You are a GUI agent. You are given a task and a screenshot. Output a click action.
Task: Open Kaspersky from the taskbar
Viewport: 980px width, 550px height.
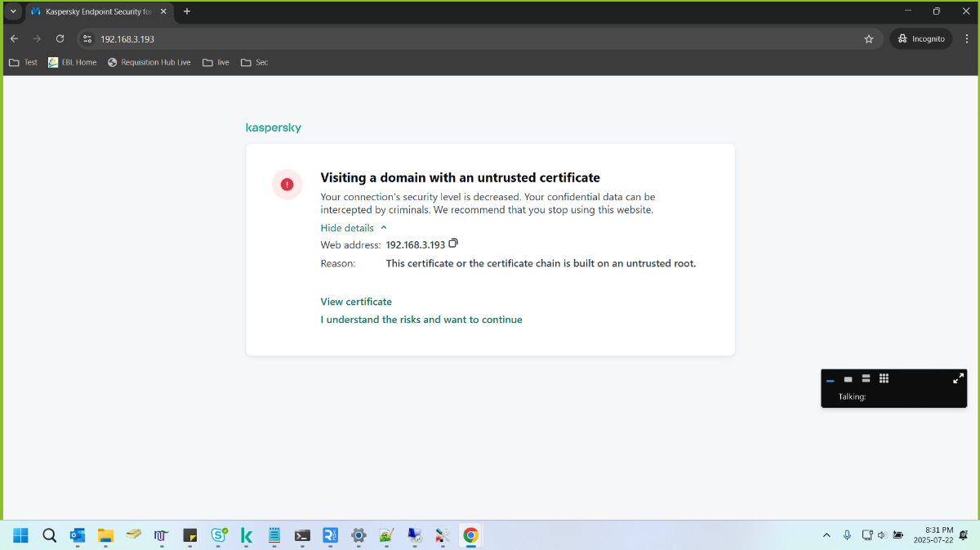coord(247,536)
